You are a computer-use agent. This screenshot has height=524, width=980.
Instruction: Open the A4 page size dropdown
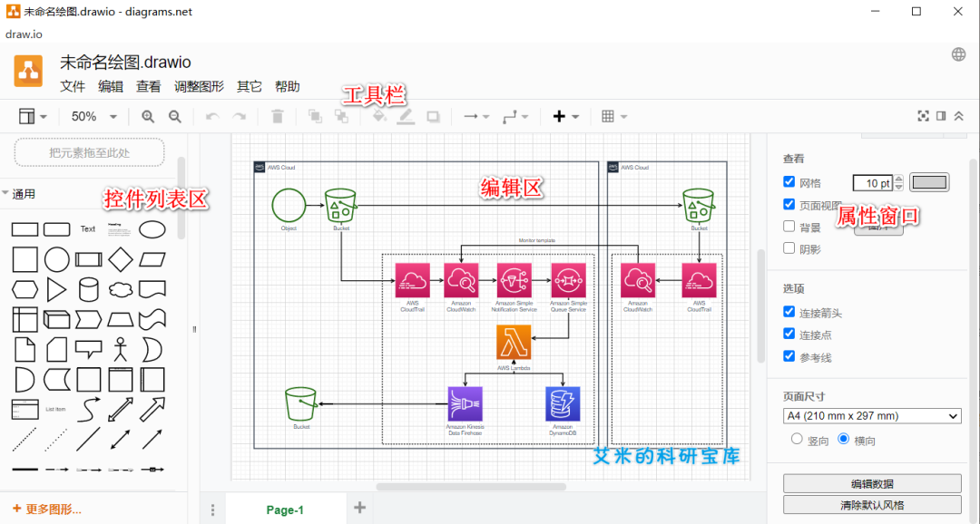click(871, 416)
